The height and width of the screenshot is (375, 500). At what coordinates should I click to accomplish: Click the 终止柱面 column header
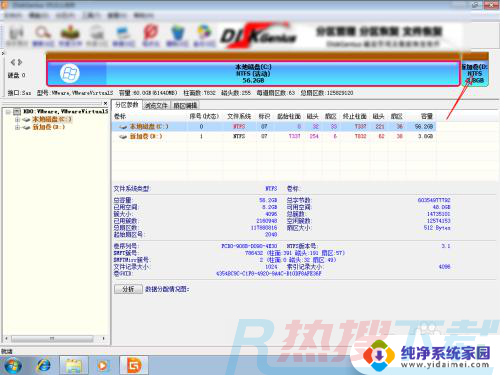(354, 116)
